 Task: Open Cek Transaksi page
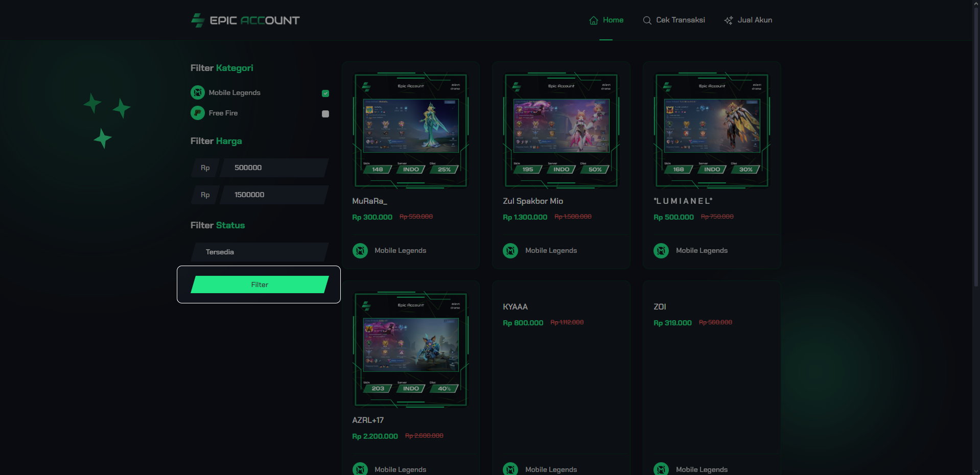tap(674, 20)
